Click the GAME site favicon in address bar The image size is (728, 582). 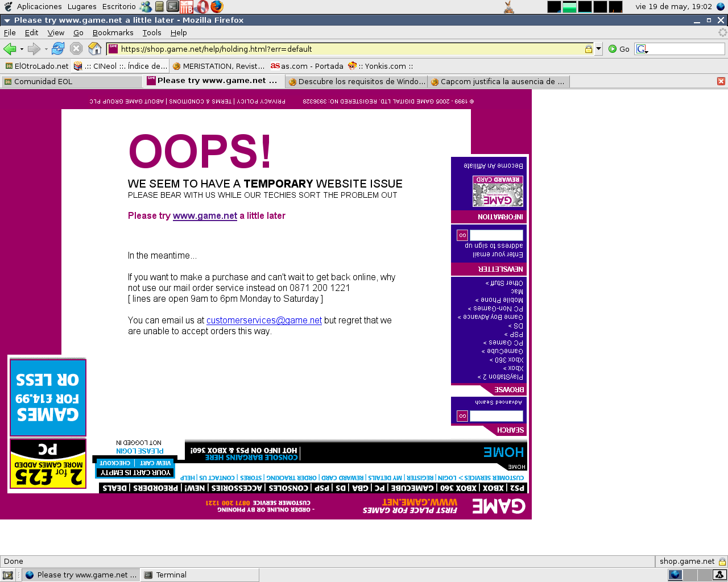coord(113,49)
